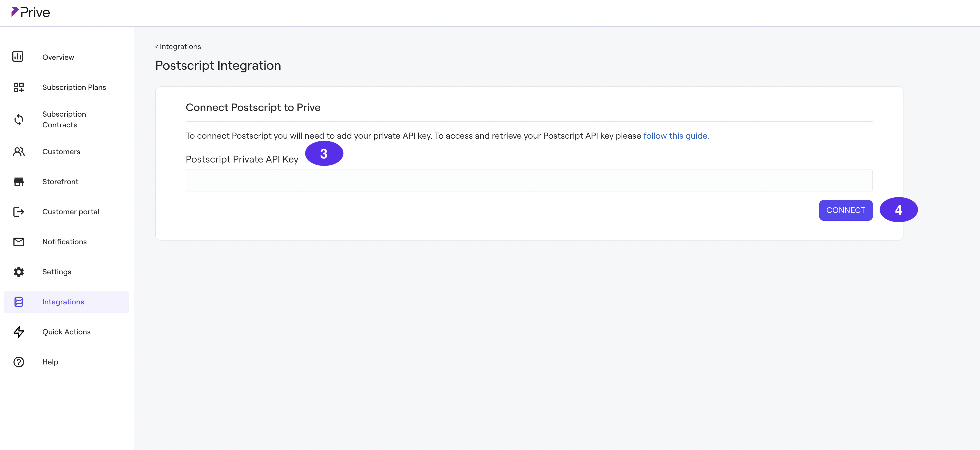Click the Customer portal exit icon
Viewport: 980px width, 450px height.
coord(19,212)
